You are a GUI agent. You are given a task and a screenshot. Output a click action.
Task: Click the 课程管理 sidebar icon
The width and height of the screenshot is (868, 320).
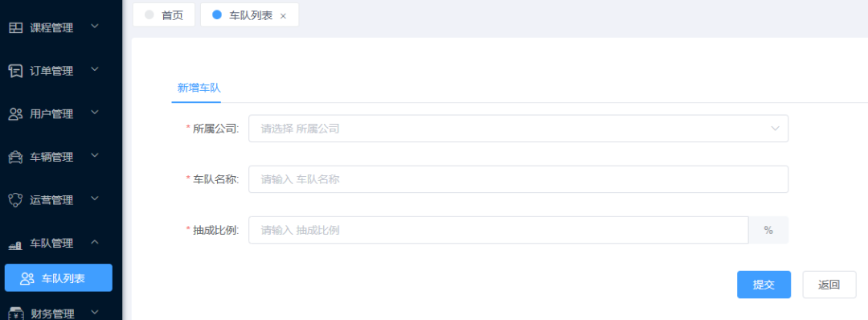tap(15, 27)
